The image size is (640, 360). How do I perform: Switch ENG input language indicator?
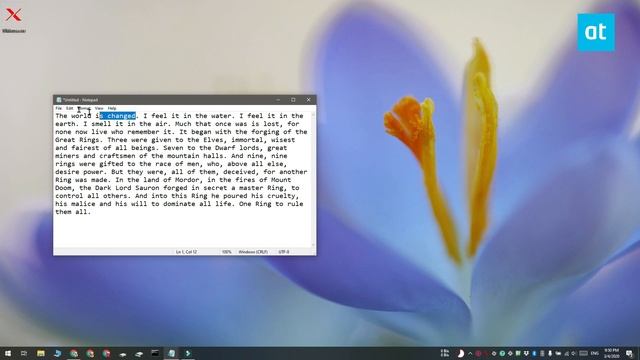pos(595,353)
